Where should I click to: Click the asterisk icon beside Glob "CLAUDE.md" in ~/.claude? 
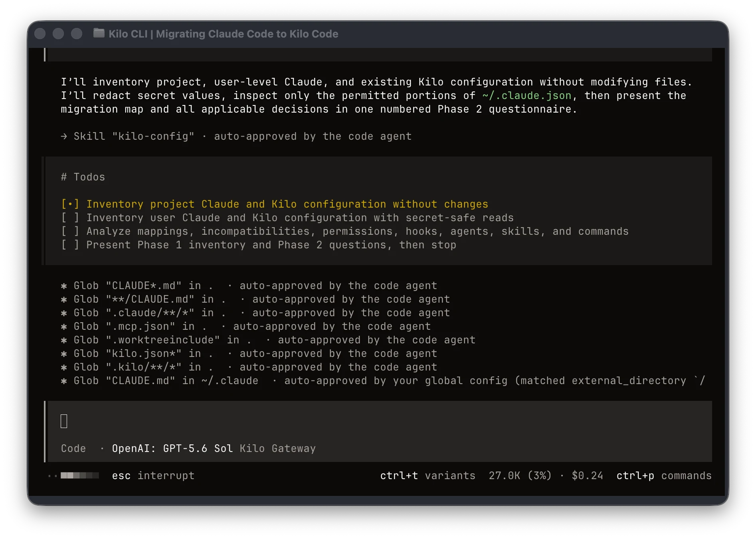pos(64,381)
